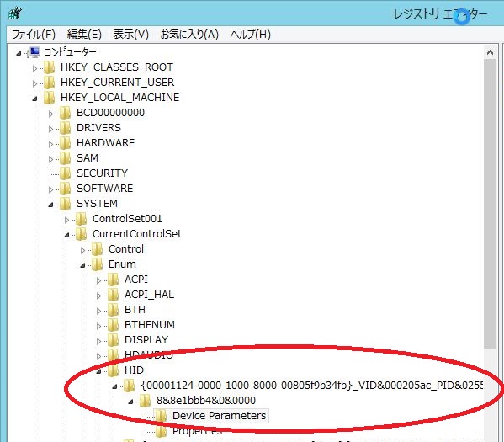Click BTH folder icon
Viewport: 504px width, 442px height.
tap(113, 310)
